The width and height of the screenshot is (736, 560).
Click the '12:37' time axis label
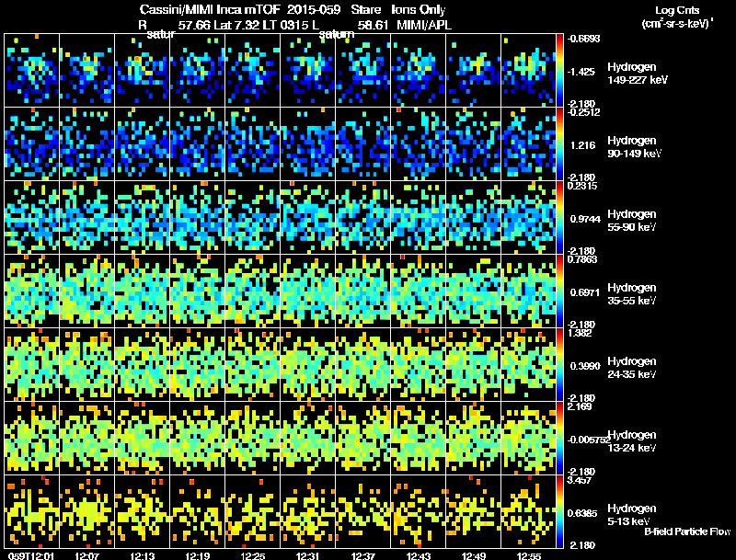pos(362,556)
